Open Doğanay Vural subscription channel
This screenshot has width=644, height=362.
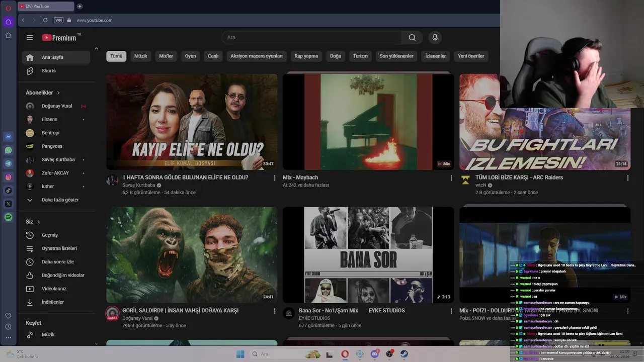point(56,106)
